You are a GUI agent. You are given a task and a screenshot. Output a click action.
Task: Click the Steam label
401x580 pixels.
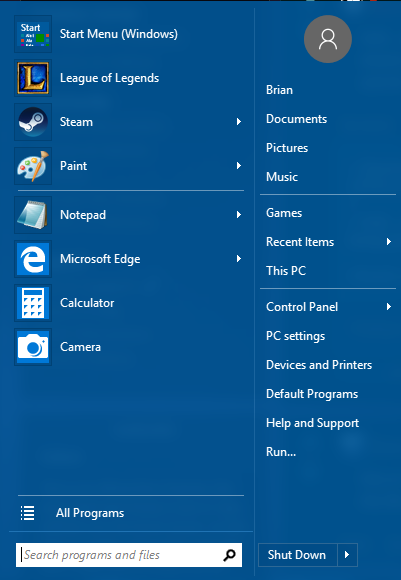point(76,122)
